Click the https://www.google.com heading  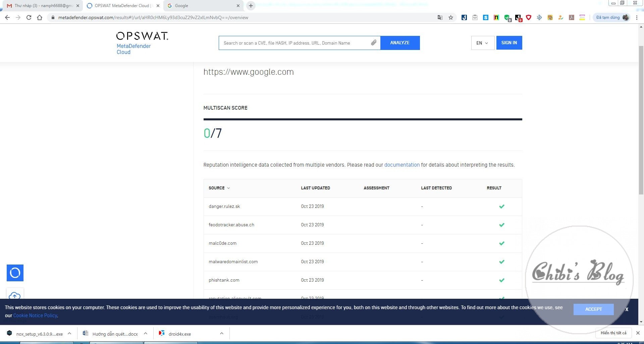pos(249,72)
